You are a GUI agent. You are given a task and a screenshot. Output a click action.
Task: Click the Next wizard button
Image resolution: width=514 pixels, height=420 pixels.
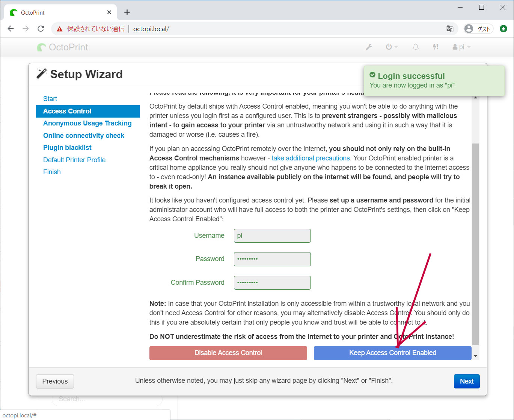[x=467, y=381]
